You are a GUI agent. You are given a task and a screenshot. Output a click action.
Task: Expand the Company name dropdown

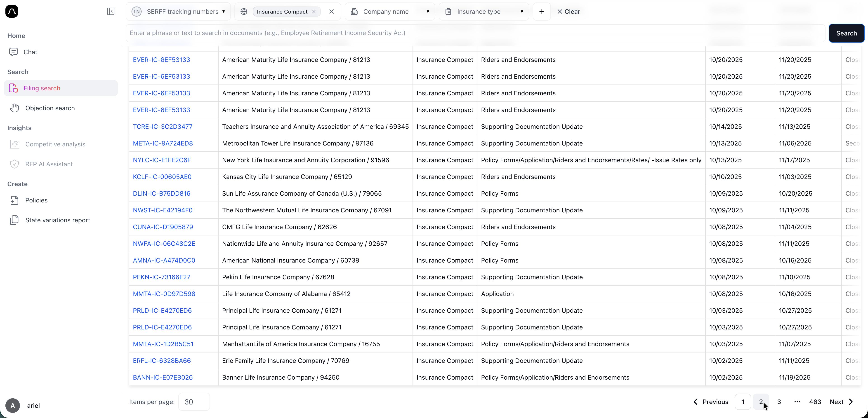[x=390, y=12]
